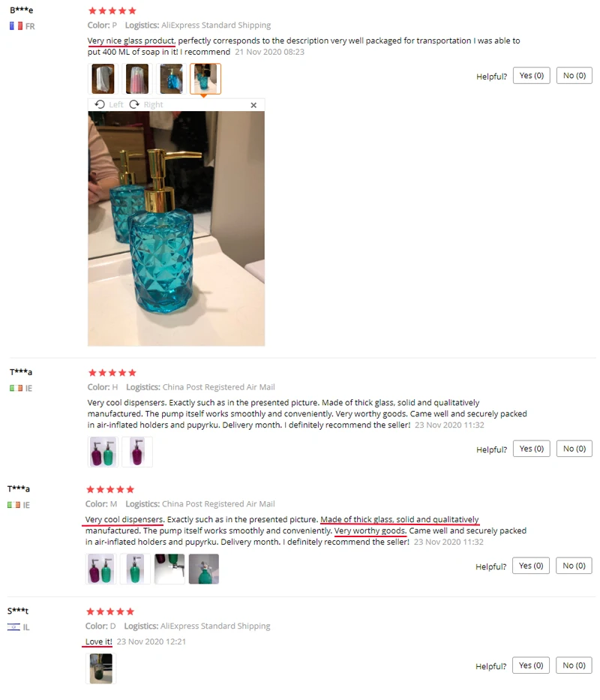The height and width of the screenshot is (700, 600).
Task: Open first thumbnail in B***e's review
Action: pos(103,79)
